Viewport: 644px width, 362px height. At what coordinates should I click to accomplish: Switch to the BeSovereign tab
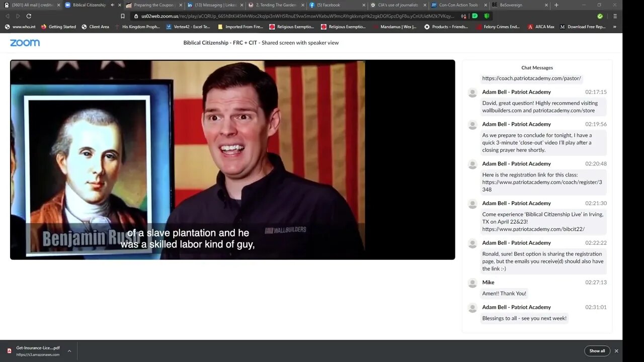[520, 5]
